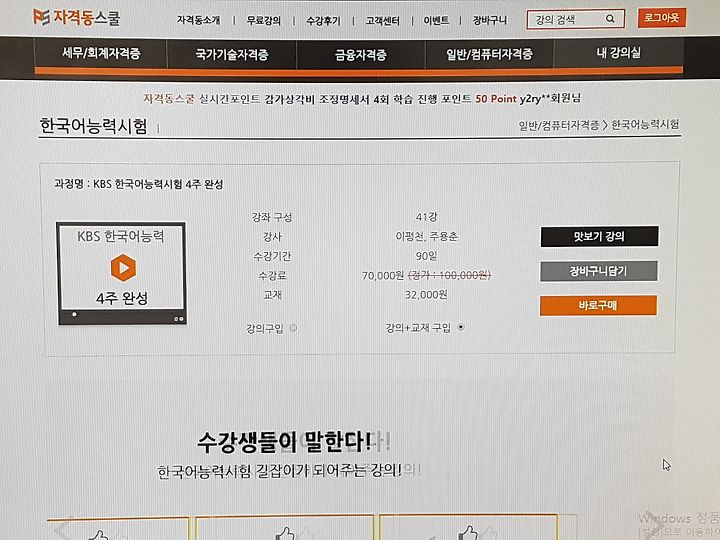This screenshot has height=540, width=720.
Task: Click the 일반/컴퓨터자격증 breadcrumb link
Action: coord(559,125)
